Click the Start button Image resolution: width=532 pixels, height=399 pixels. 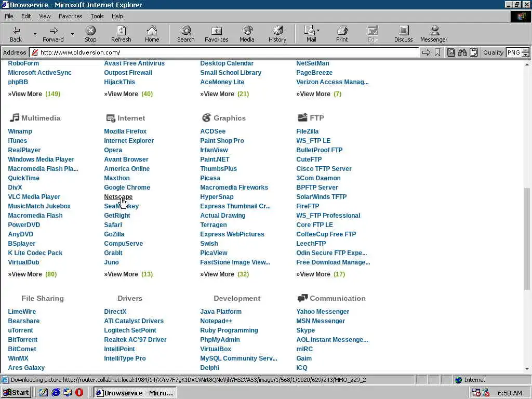coord(16,393)
